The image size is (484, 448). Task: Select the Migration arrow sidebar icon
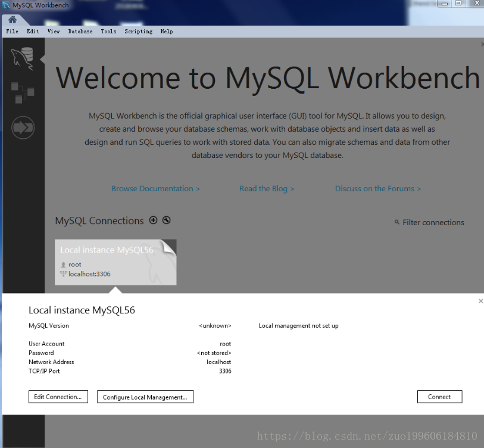coord(23,127)
